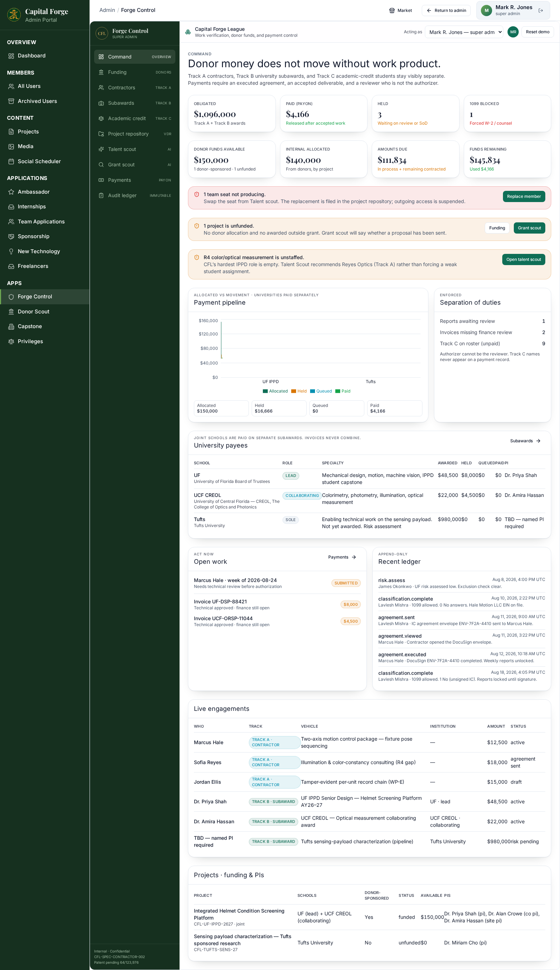This screenshot has width=560, height=970.
Task: Click the MR avatar circle
Action: click(513, 32)
